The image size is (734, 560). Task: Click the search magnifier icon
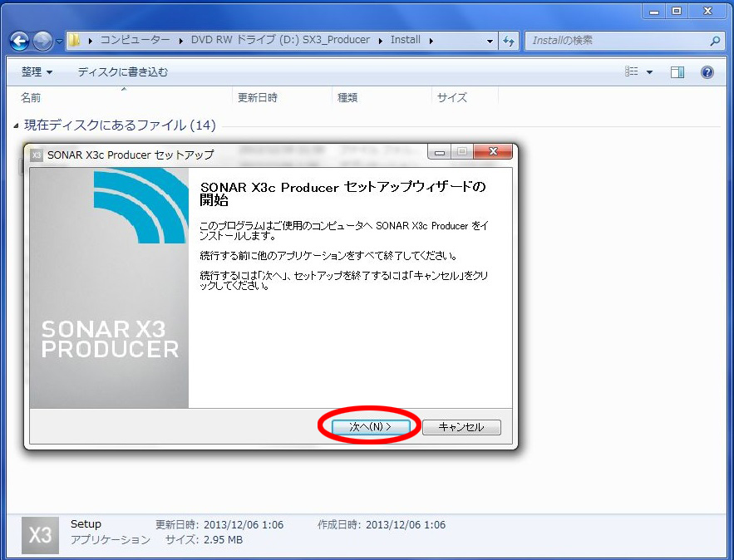pyautogui.click(x=715, y=42)
